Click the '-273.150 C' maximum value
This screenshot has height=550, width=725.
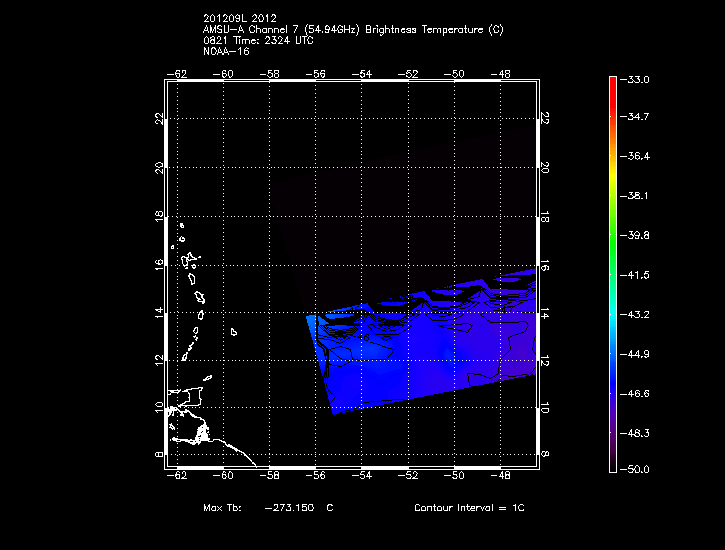[x=299, y=508]
